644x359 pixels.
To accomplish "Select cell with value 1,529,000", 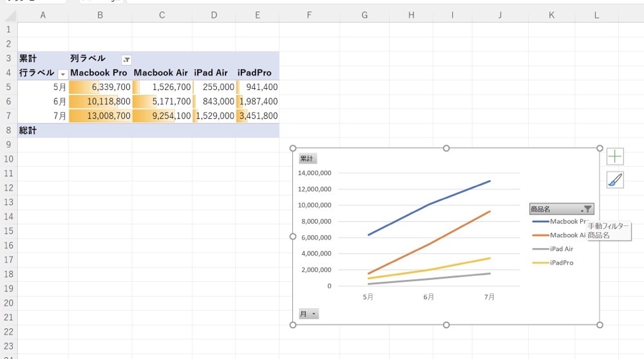I will 214,116.
